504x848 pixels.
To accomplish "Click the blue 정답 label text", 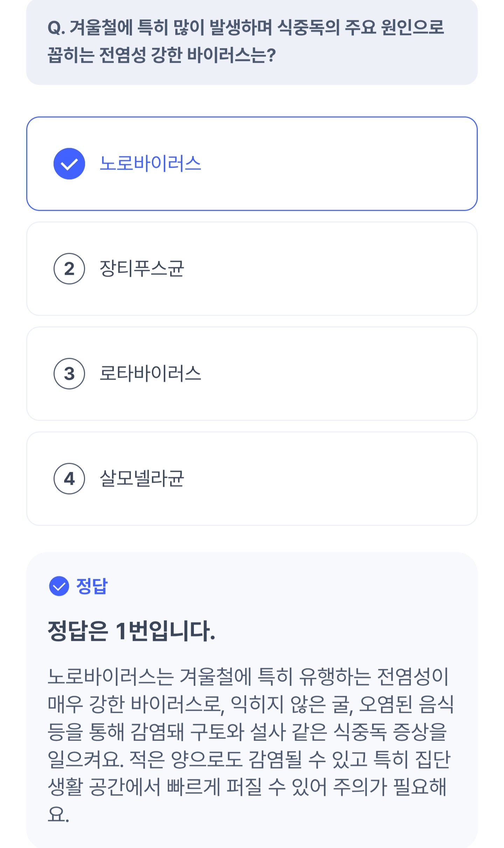I will click(x=92, y=586).
